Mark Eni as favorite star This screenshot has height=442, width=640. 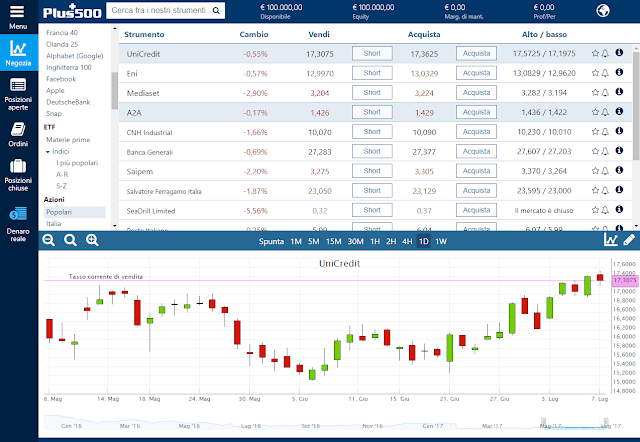tap(595, 73)
